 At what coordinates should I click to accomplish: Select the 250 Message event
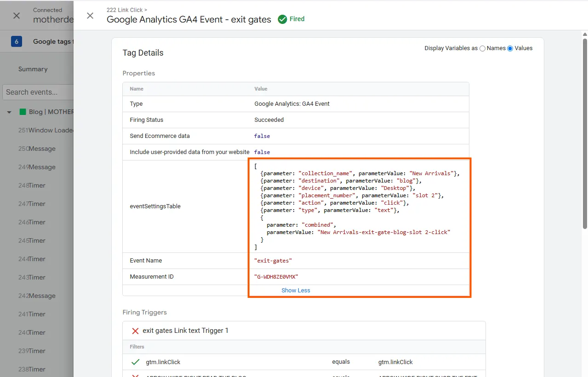click(x=37, y=149)
